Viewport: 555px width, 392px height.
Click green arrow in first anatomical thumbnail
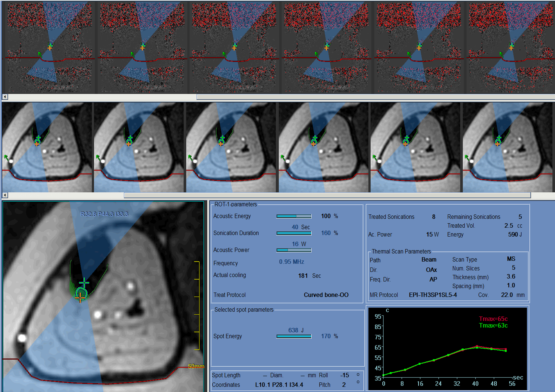tap(7, 158)
